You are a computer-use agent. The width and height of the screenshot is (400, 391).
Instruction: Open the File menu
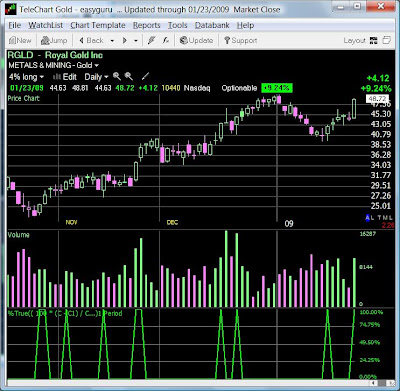tap(15, 25)
